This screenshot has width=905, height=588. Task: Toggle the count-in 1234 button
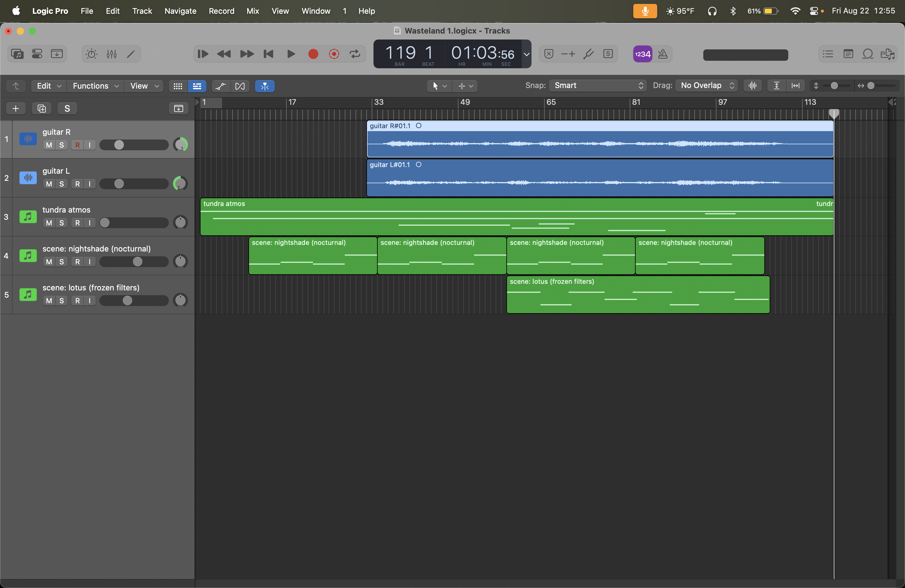[642, 54]
